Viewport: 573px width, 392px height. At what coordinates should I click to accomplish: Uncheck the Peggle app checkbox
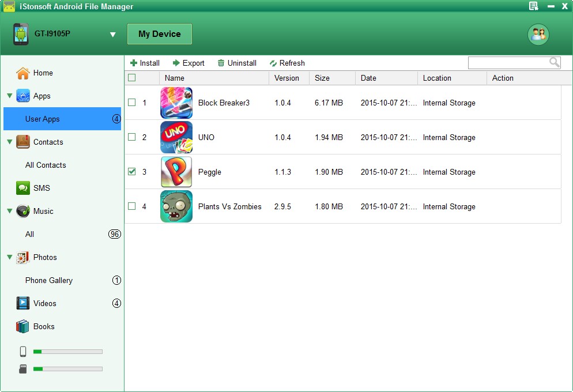pos(131,172)
